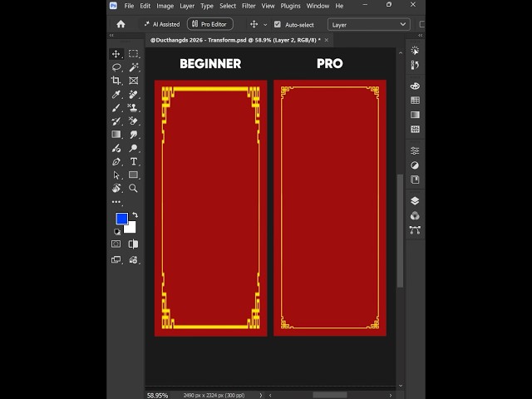
Task: Select the Hand tool
Action: pyautogui.click(x=116, y=189)
